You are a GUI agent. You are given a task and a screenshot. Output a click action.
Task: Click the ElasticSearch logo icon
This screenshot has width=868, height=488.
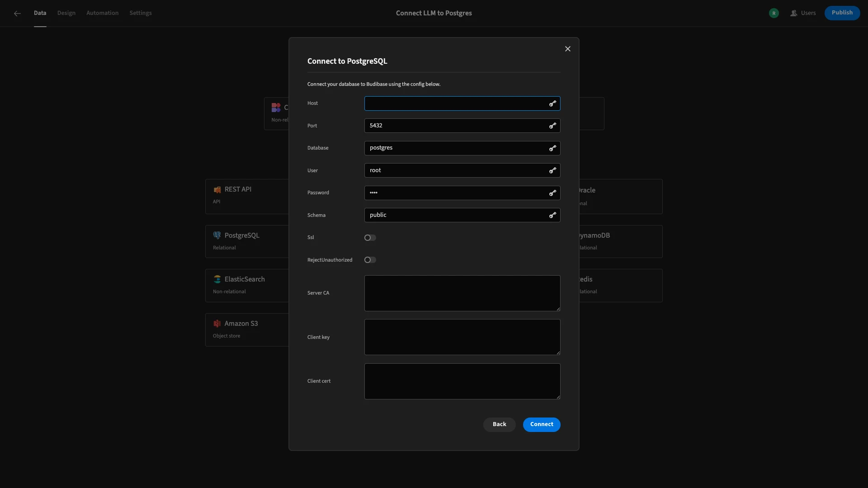coord(217,279)
